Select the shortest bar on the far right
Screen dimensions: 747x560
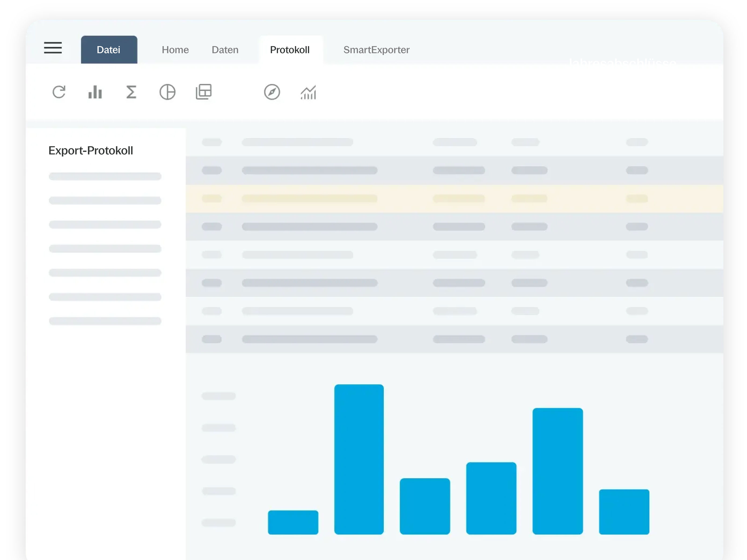pos(624,511)
